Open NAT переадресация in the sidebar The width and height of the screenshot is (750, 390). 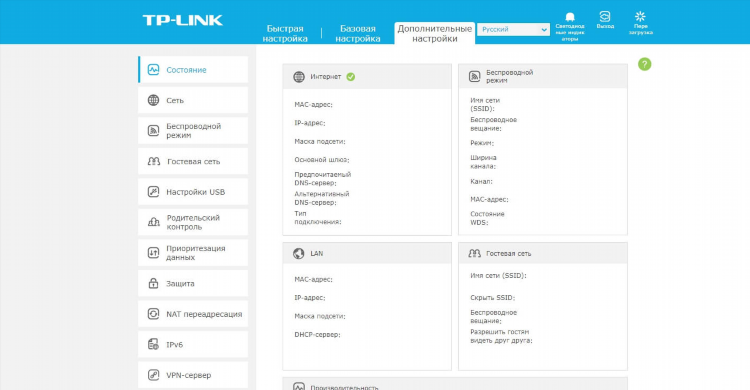[x=193, y=314]
